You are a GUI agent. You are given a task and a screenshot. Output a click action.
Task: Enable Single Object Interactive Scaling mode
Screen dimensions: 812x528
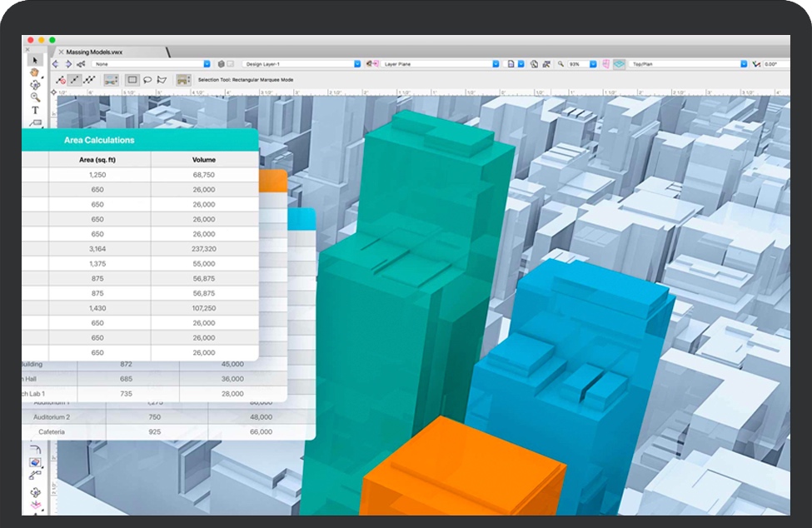[x=75, y=80]
